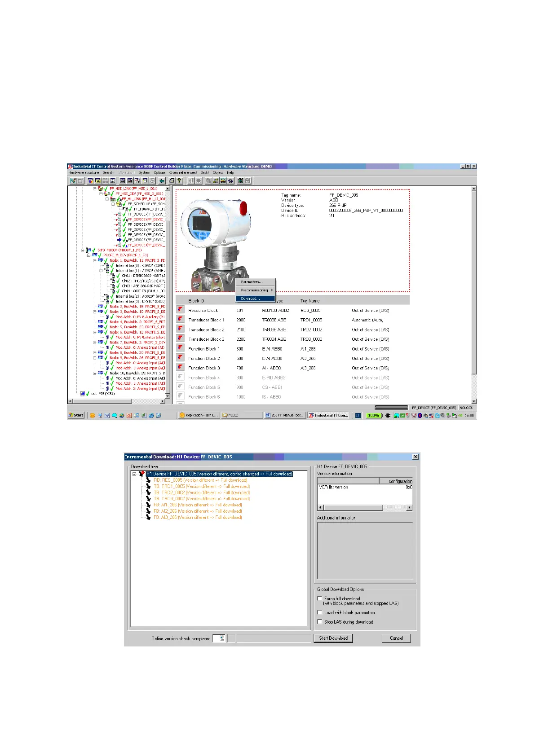The width and height of the screenshot is (535, 756).
Task: Collapse the PROFI_M_DEV (PROF_1_F3) node
Action: pyautogui.click(x=89, y=255)
